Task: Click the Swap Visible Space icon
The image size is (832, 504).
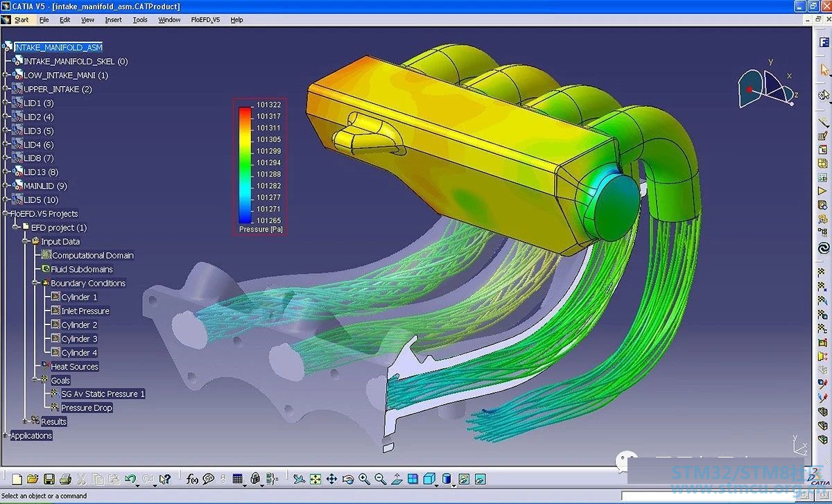Action: coord(480,479)
